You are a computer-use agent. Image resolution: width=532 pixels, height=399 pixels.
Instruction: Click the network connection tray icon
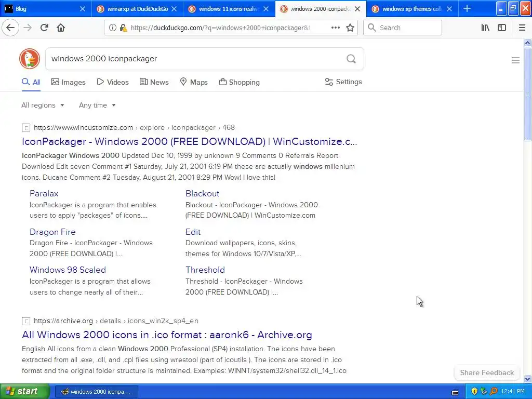coord(484,391)
